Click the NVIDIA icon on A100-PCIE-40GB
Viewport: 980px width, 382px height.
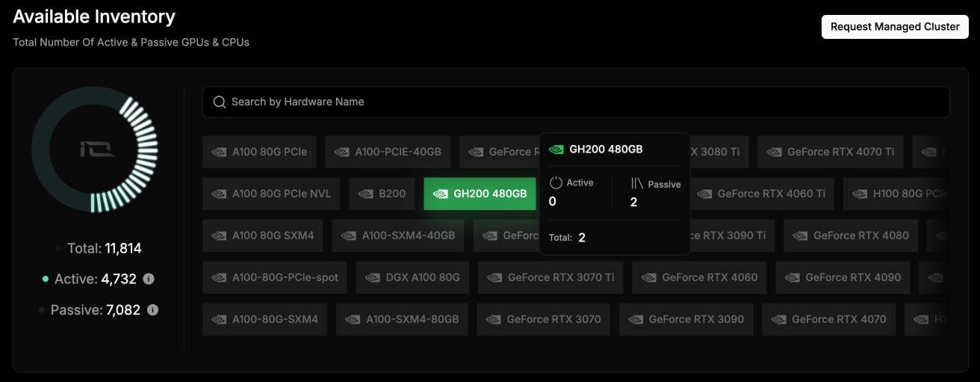coord(341,152)
